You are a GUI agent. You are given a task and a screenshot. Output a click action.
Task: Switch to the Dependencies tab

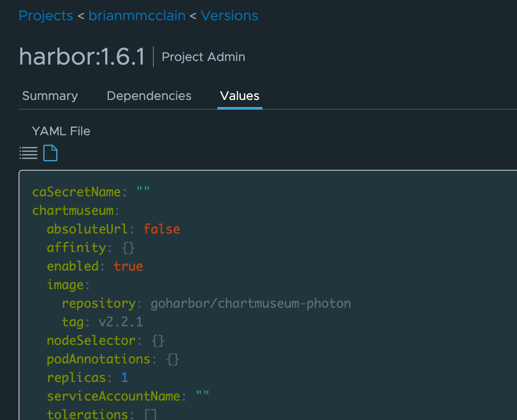pyautogui.click(x=149, y=96)
